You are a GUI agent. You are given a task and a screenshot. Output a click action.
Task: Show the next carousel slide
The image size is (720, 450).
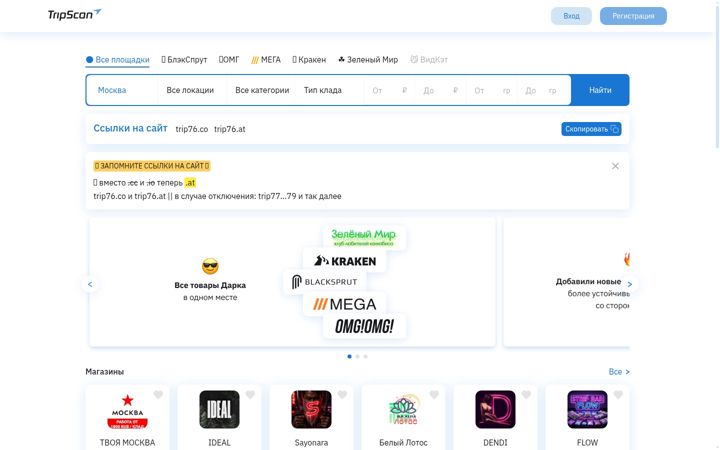[630, 284]
